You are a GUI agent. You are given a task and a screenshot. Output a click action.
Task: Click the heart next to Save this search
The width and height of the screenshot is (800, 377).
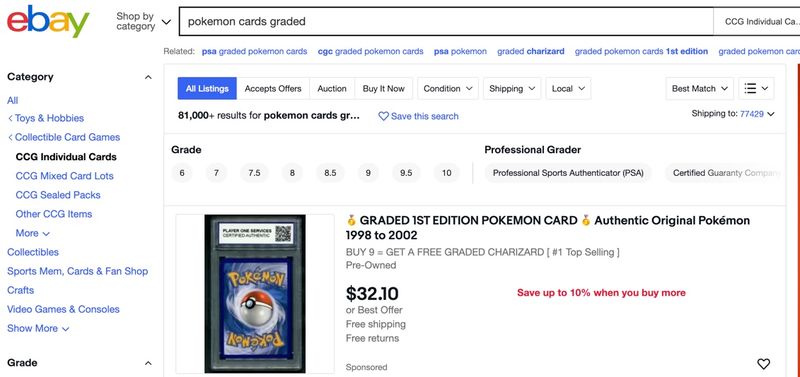[x=383, y=116]
